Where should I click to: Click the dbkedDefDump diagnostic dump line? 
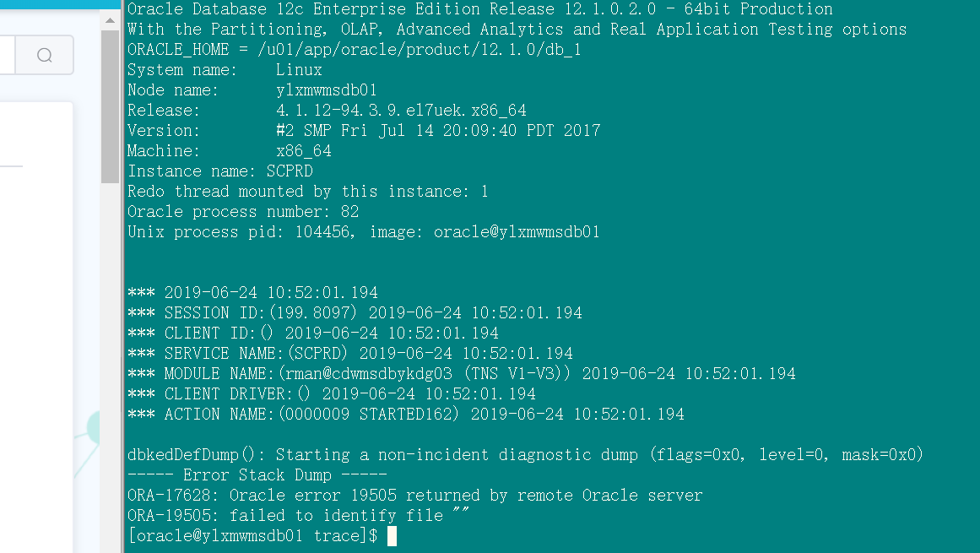pos(525,455)
